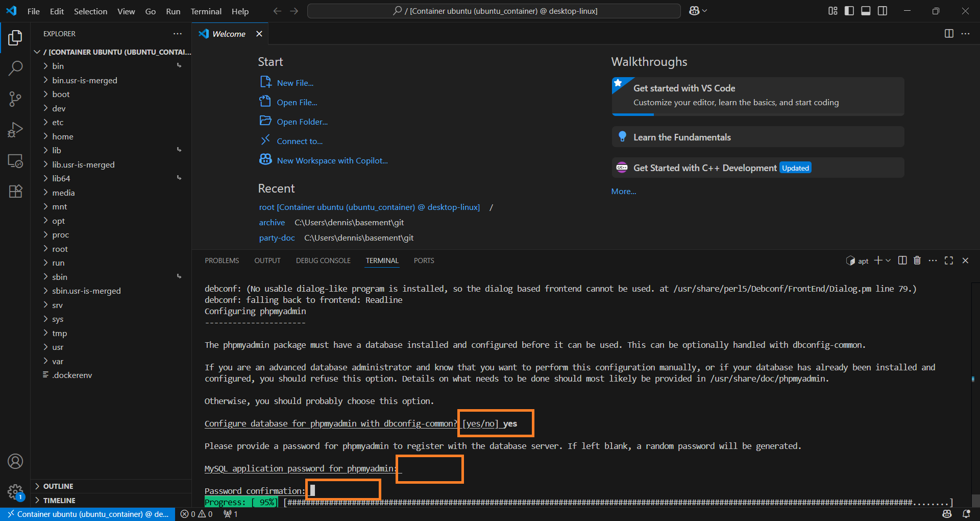The image size is (980, 521).
Task: Open the Search view
Action: (15, 68)
